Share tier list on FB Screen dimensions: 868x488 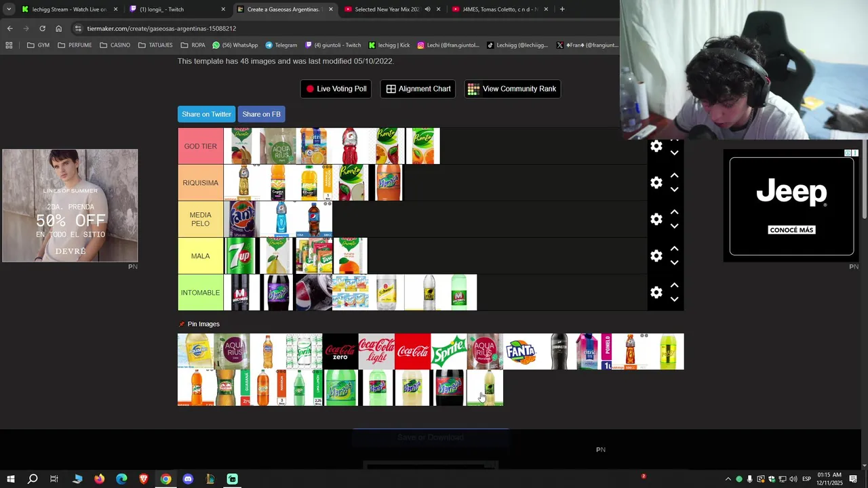pyautogui.click(x=261, y=114)
